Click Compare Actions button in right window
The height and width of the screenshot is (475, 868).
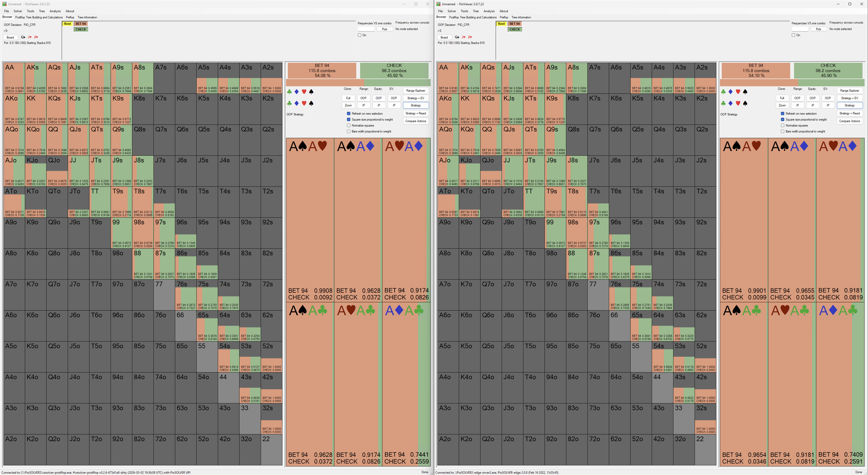coord(850,121)
